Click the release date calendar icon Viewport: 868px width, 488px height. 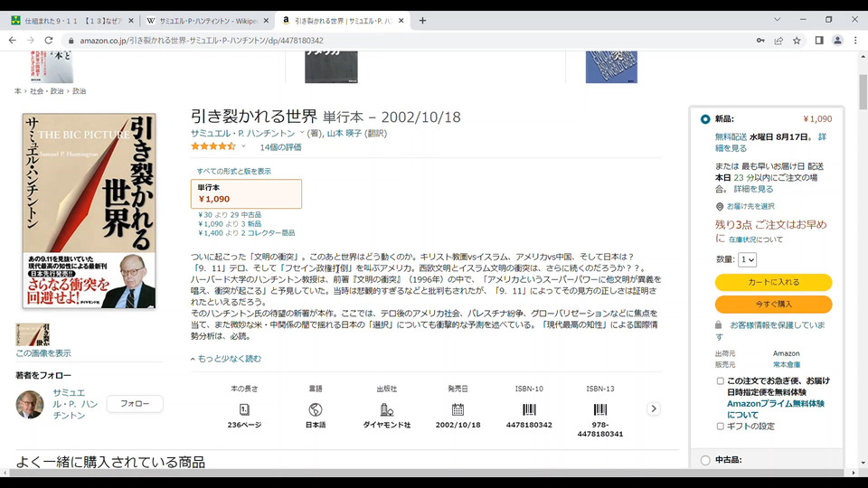458,409
